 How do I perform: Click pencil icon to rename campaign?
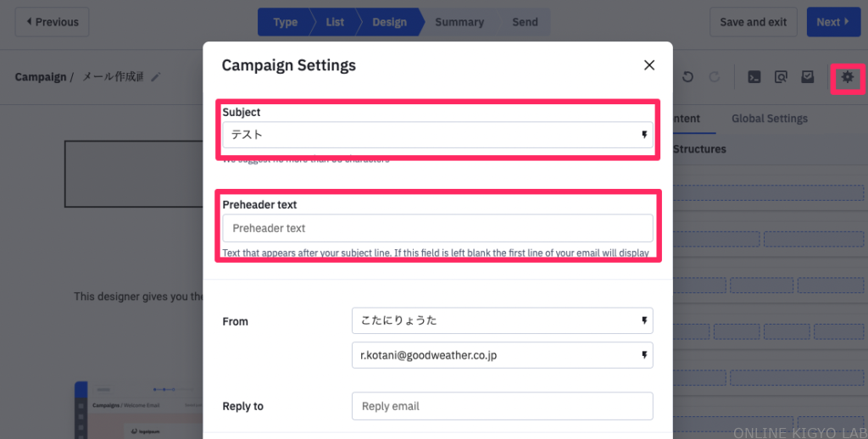click(155, 77)
